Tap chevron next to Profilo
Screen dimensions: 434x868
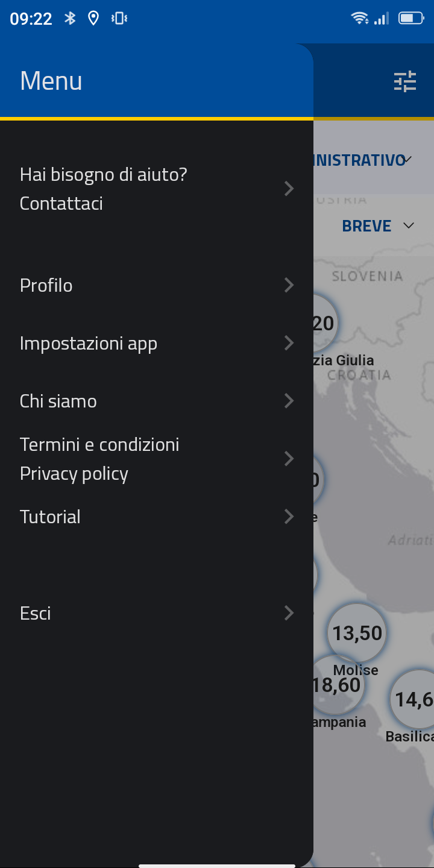(289, 285)
